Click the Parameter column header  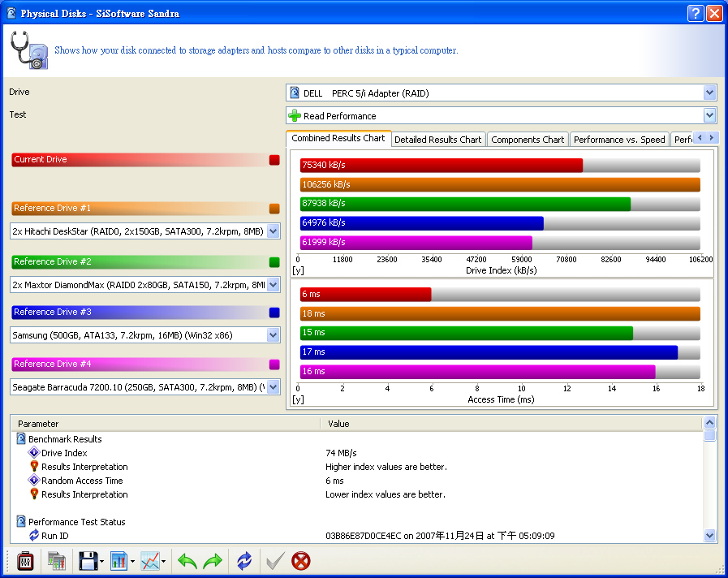pyautogui.click(x=166, y=424)
